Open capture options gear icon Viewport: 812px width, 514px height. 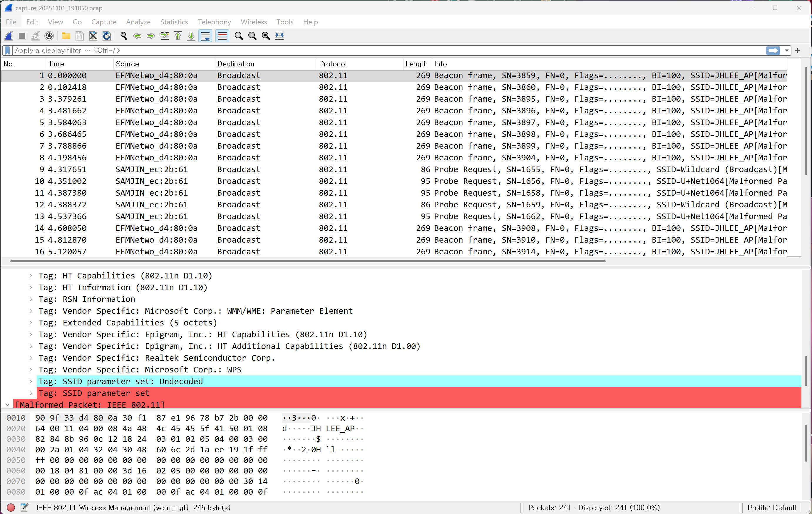pyautogui.click(x=49, y=36)
